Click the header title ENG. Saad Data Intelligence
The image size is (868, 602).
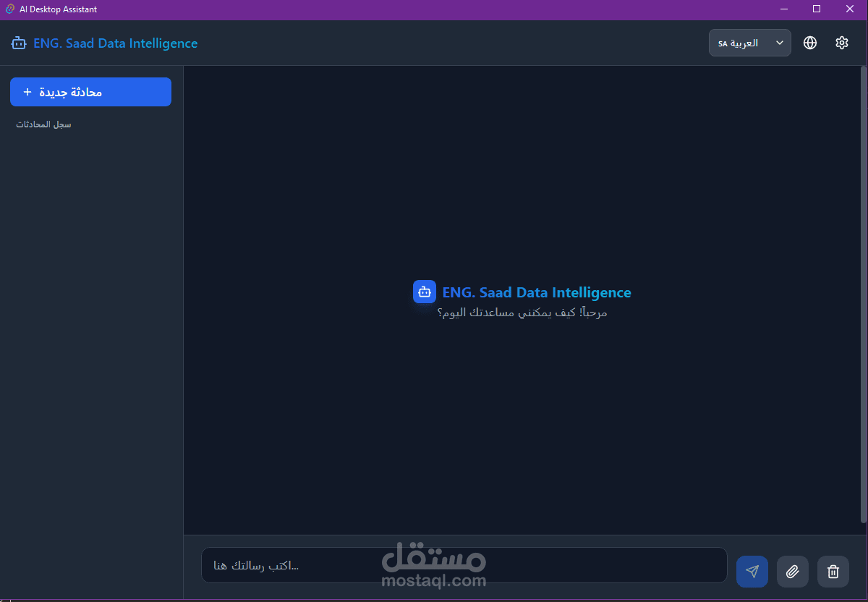click(x=116, y=43)
